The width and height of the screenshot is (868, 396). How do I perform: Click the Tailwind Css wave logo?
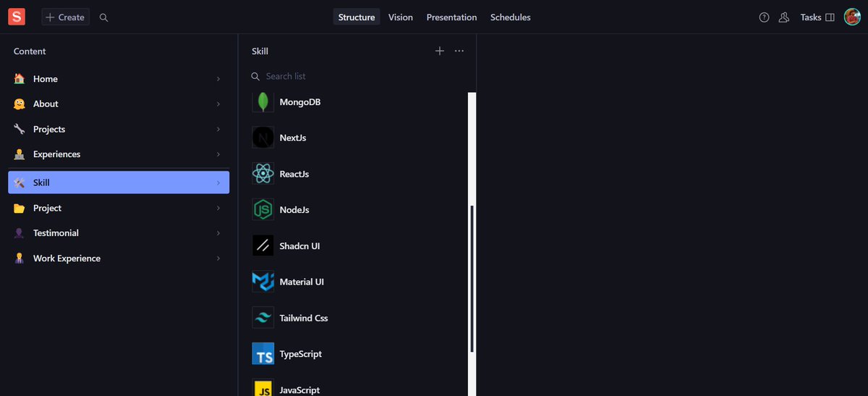point(263,318)
